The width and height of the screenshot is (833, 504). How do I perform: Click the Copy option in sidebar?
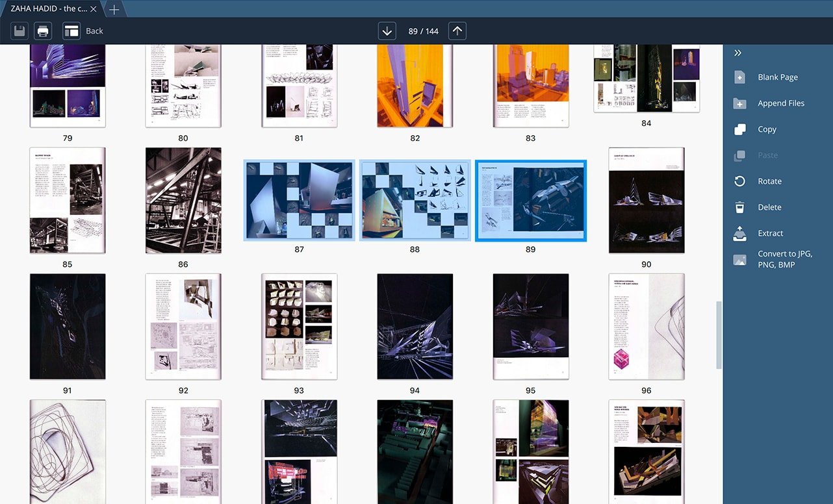(x=767, y=129)
